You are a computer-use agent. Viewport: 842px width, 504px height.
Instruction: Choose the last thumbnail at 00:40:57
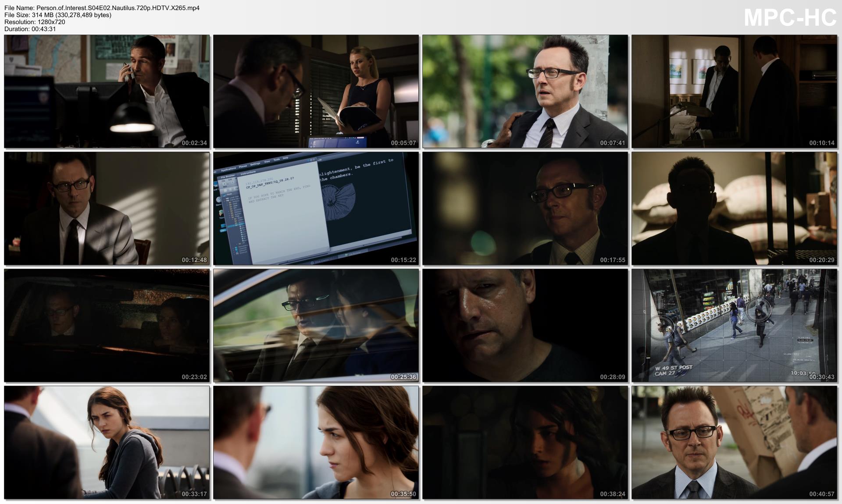coord(734,442)
